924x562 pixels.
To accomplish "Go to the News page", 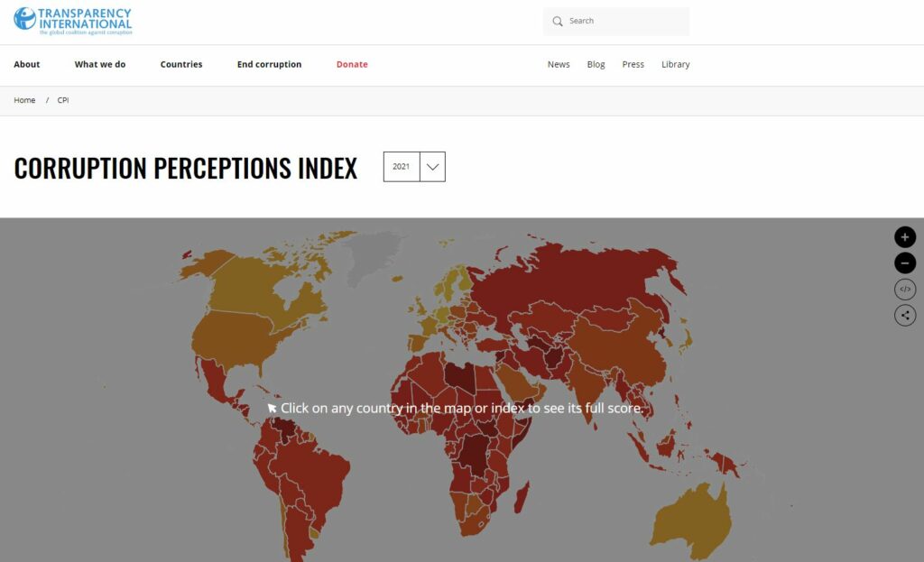I will coord(559,64).
